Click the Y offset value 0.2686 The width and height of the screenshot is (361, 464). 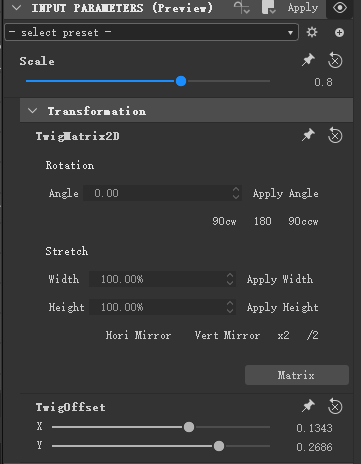(x=314, y=447)
